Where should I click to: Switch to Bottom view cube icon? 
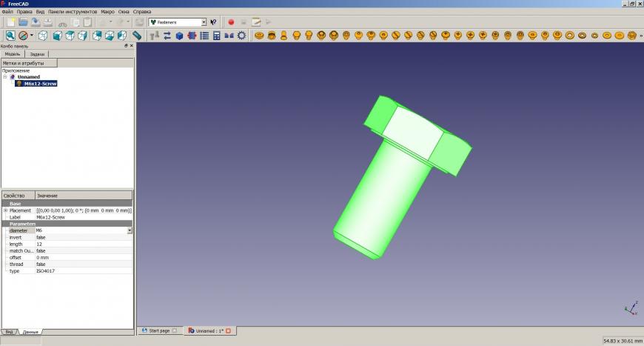(x=110, y=36)
